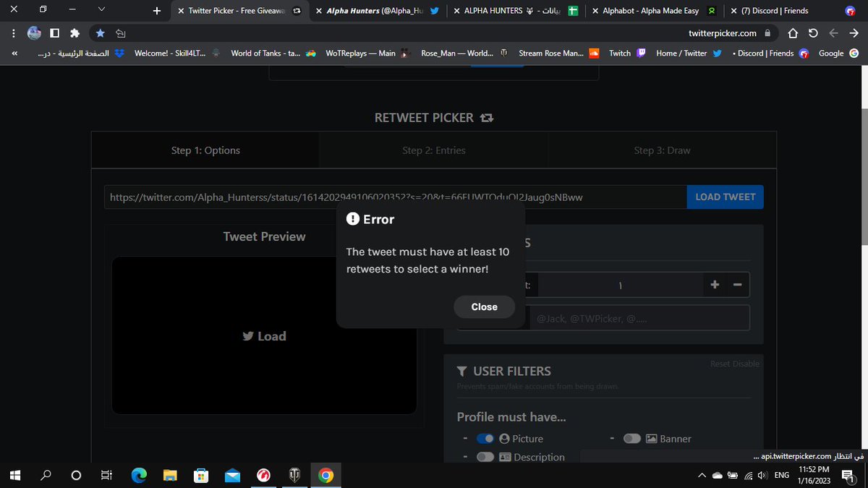Close the Error dialog with Close button
Screen dimensions: 868x488
(484, 307)
